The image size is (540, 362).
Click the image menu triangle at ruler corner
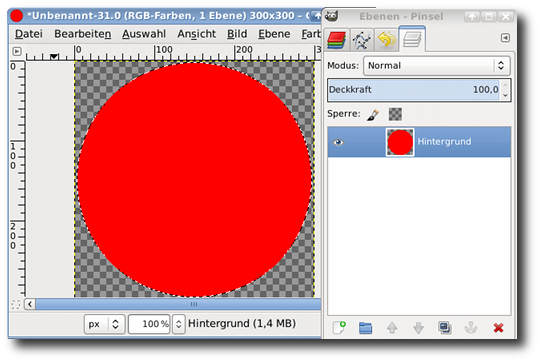point(17,51)
